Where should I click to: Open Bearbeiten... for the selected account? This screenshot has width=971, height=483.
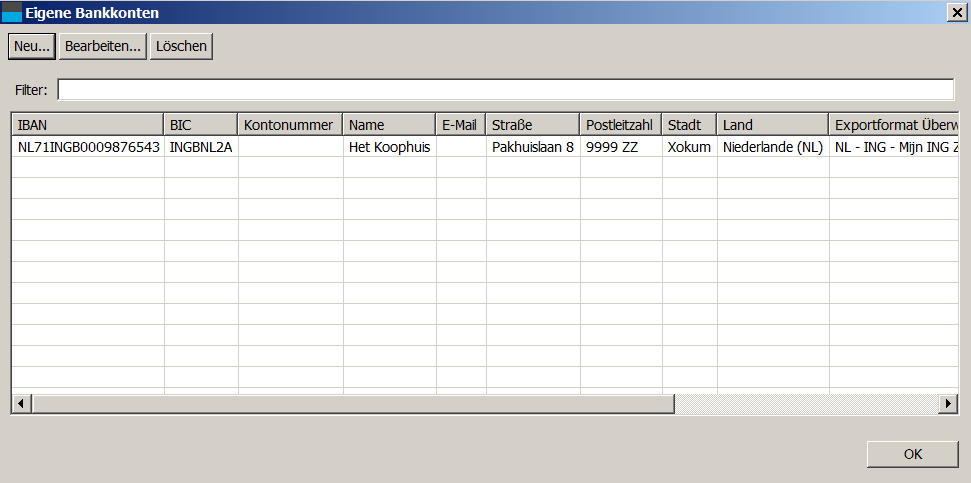click(103, 46)
